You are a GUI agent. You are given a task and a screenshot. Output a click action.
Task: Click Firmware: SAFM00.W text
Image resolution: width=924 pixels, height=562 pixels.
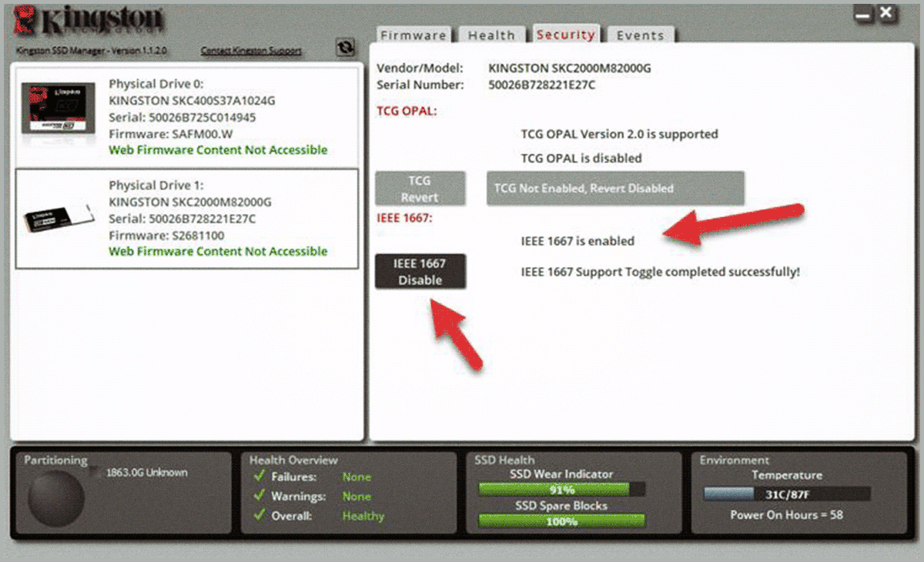click(170, 133)
